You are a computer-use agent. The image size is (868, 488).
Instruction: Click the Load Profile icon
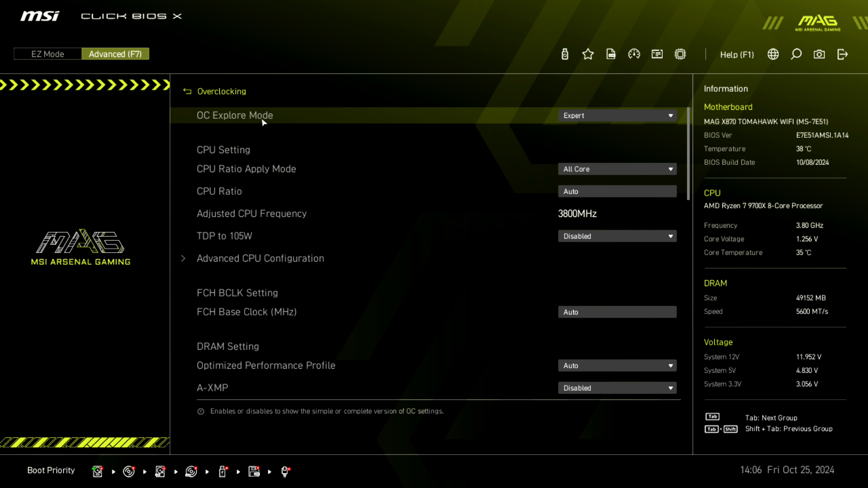pyautogui.click(x=610, y=54)
